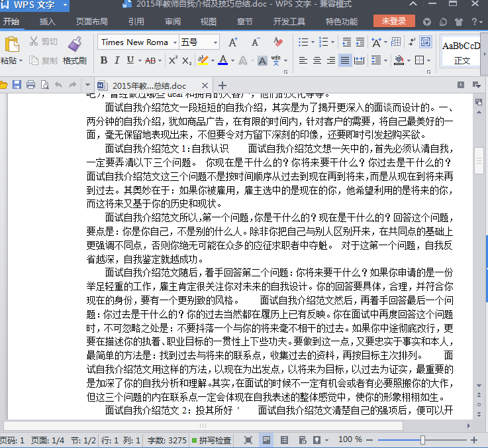Open the font name dropdown

click(175, 42)
